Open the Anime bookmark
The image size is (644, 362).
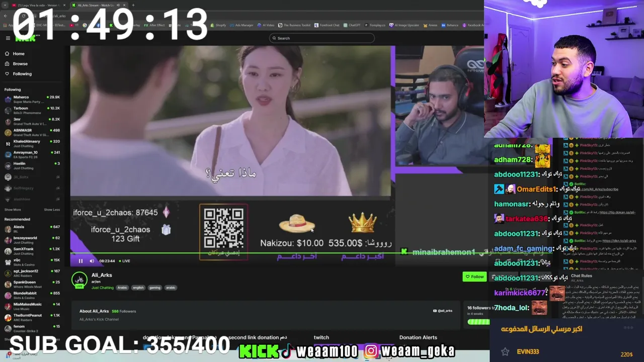point(431,25)
